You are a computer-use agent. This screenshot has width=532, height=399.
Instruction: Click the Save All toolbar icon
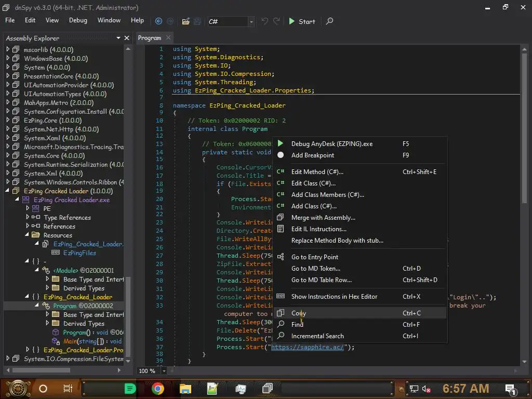click(197, 21)
